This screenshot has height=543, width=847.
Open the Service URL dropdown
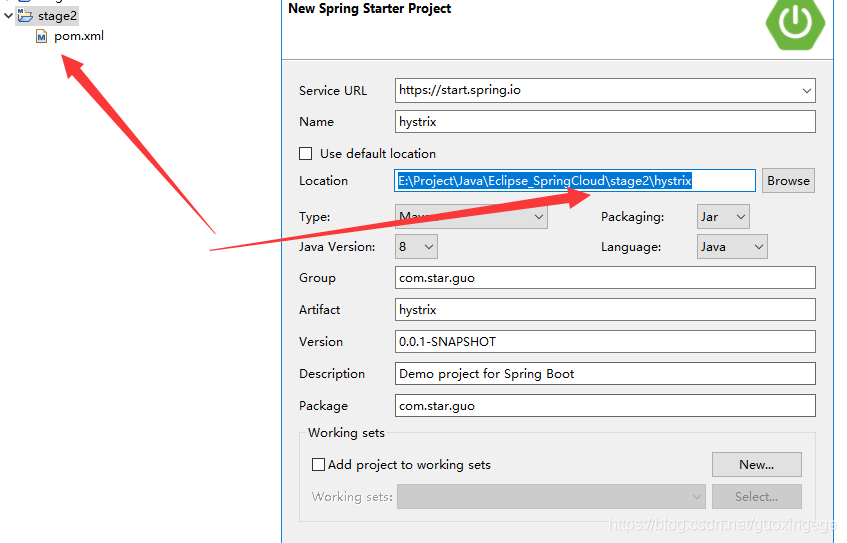[x=806, y=90]
